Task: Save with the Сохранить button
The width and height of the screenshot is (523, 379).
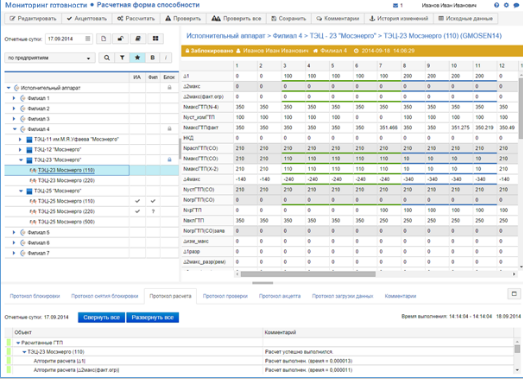Action: click(288, 18)
